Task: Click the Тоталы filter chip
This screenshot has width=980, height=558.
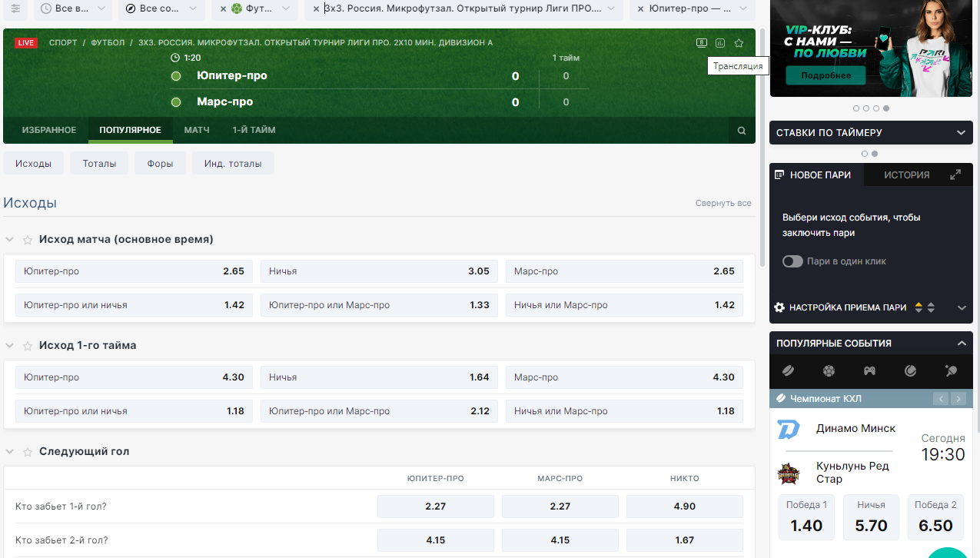Action: [x=99, y=164]
